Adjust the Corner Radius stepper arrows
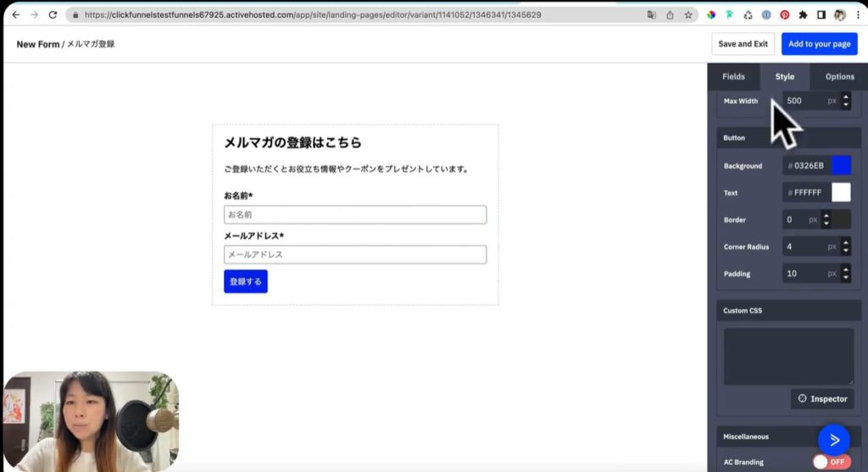Viewport: 868px width, 472px height. tap(845, 247)
